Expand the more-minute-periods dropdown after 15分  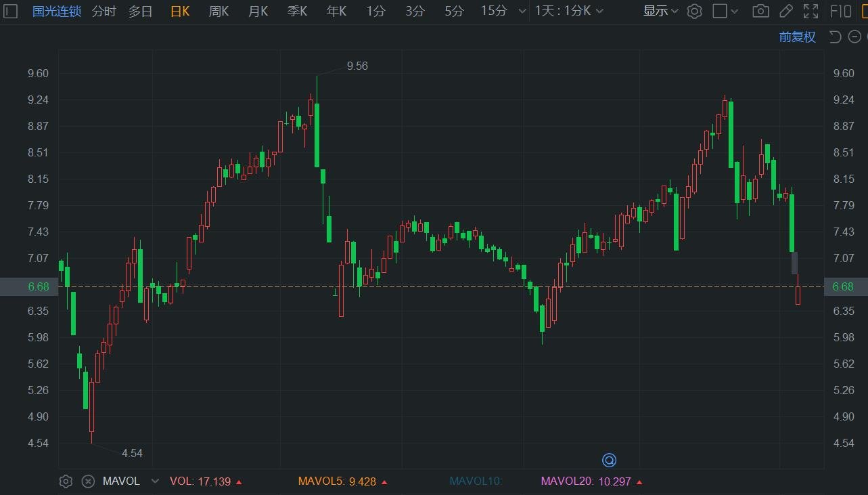[521, 12]
